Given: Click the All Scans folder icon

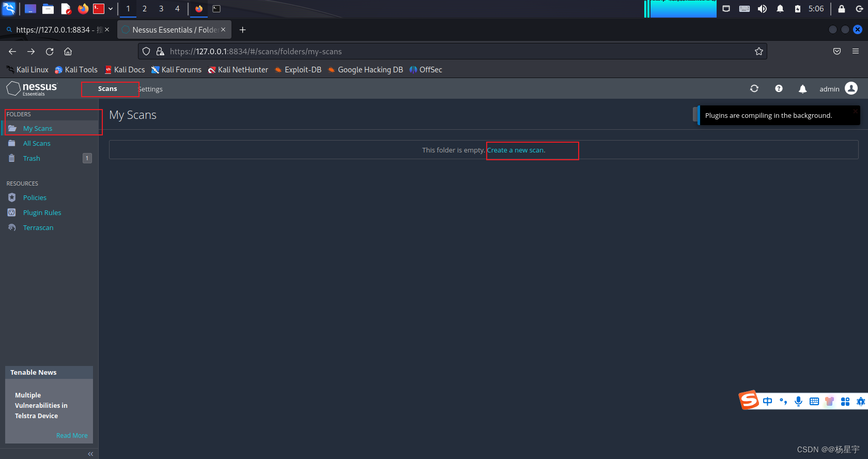Looking at the screenshot, I should 12,143.
